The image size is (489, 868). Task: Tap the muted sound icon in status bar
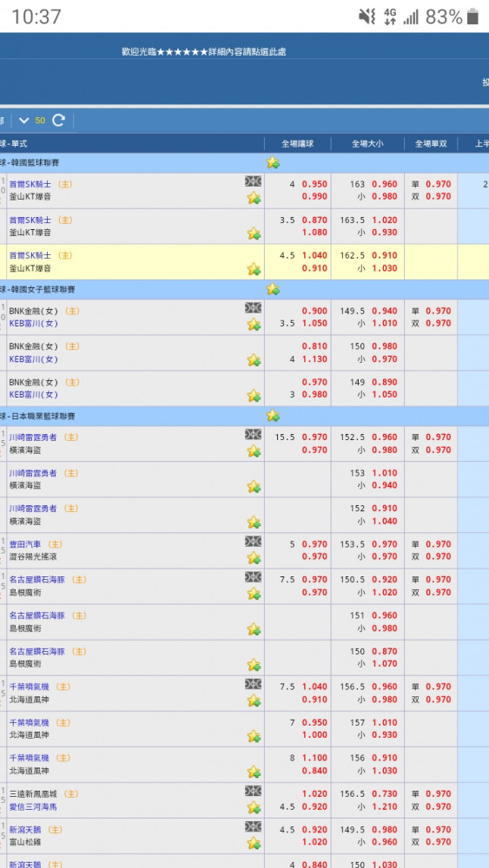pyautogui.click(x=367, y=16)
